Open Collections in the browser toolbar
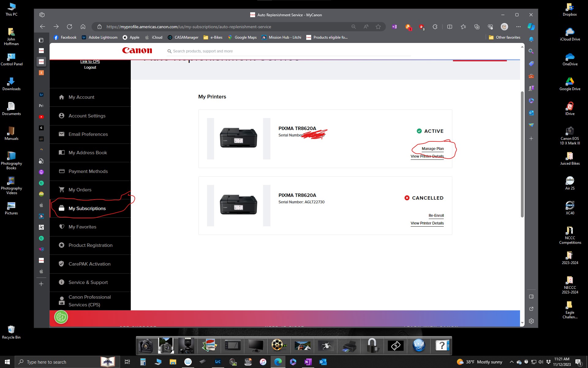588x368 pixels. click(x=477, y=27)
